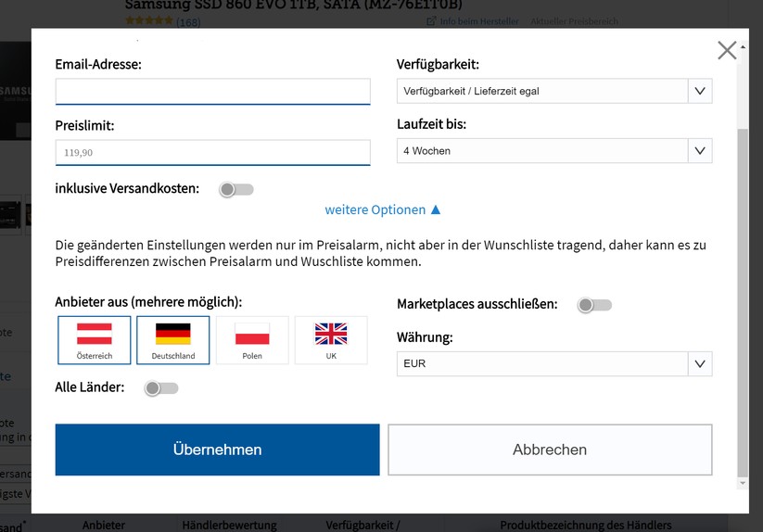Viewport: 763px width, 532px height.
Task: Focus the Email-Adresse input field
Action: coord(212,92)
